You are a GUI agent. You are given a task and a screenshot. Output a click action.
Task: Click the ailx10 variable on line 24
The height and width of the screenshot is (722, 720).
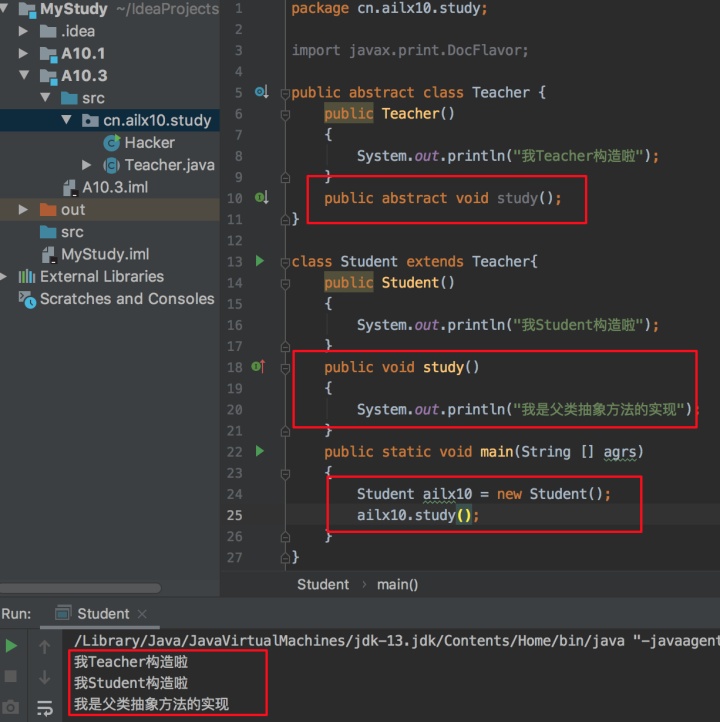[x=447, y=494]
